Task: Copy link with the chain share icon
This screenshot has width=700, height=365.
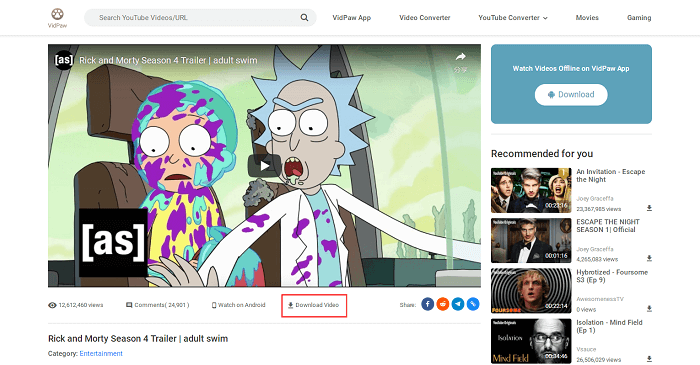Action: click(x=473, y=304)
